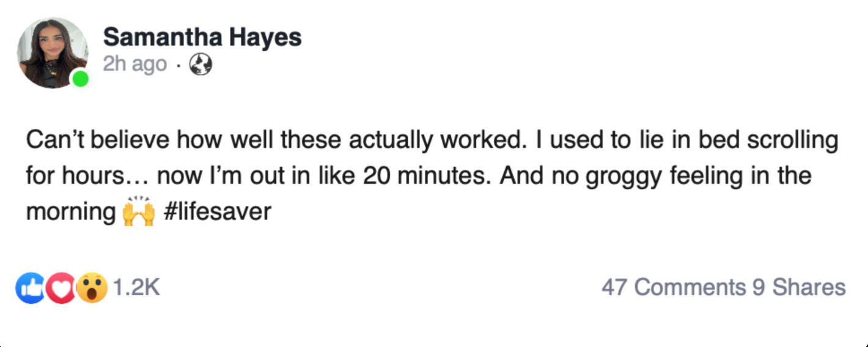Click the green online status dot
The image size is (868, 347).
(80, 79)
